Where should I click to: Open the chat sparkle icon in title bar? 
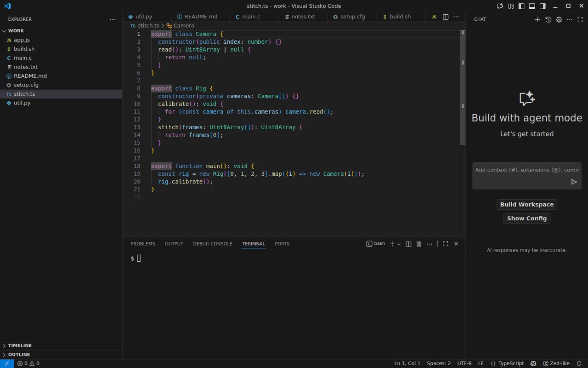click(x=500, y=6)
